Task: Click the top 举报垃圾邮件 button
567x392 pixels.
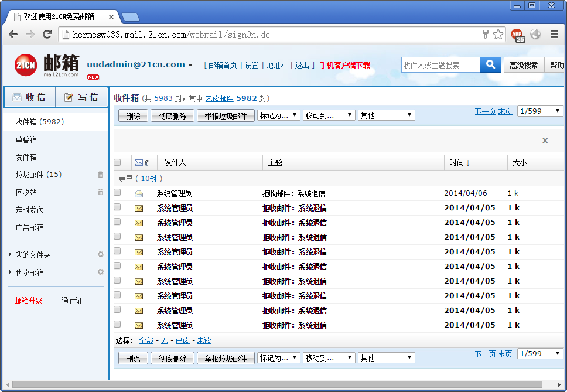Action: pyautogui.click(x=226, y=115)
